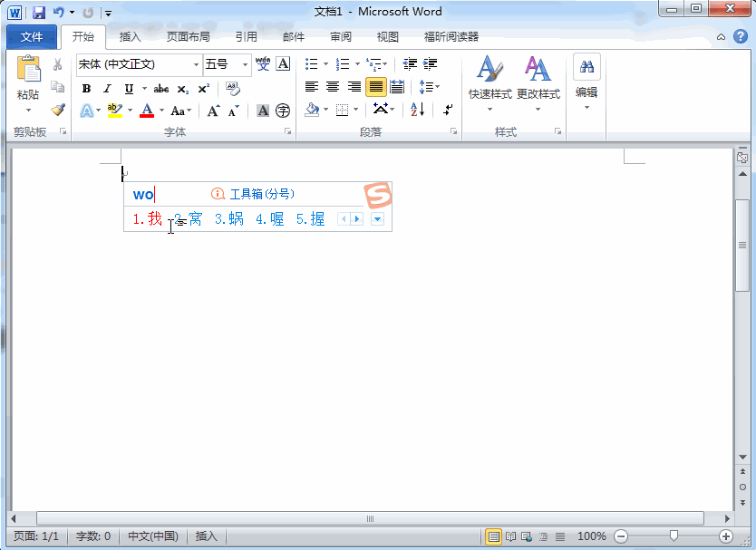This screenshot has height=550, width=756.
Task: Toggle superscript formatting
Action: 203,88
